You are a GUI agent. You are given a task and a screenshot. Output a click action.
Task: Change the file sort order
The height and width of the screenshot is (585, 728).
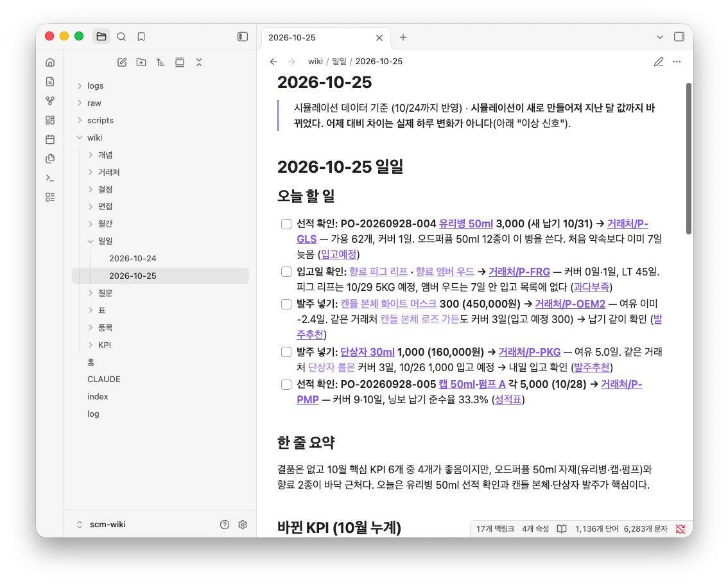tap(160, 62)
